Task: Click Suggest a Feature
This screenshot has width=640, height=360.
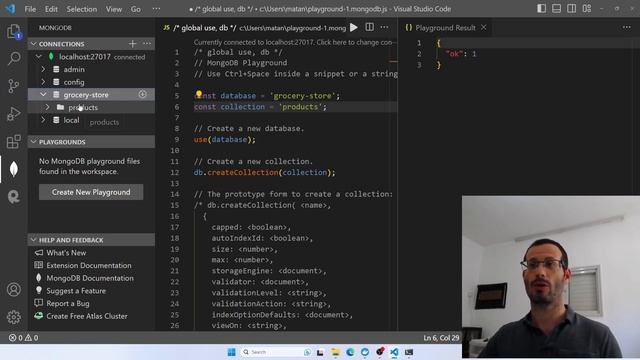Action: tap(76, 291)
